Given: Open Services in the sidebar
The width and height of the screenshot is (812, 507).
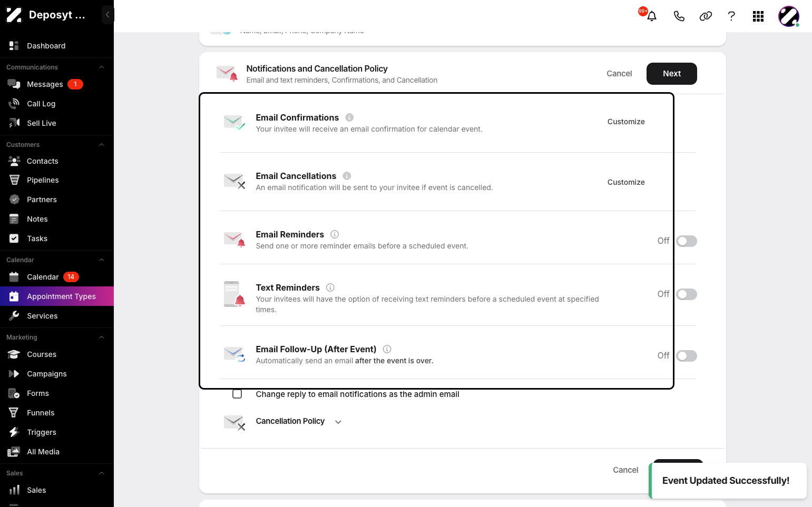Looking at the screenshot, I should [x=57, y=316].
